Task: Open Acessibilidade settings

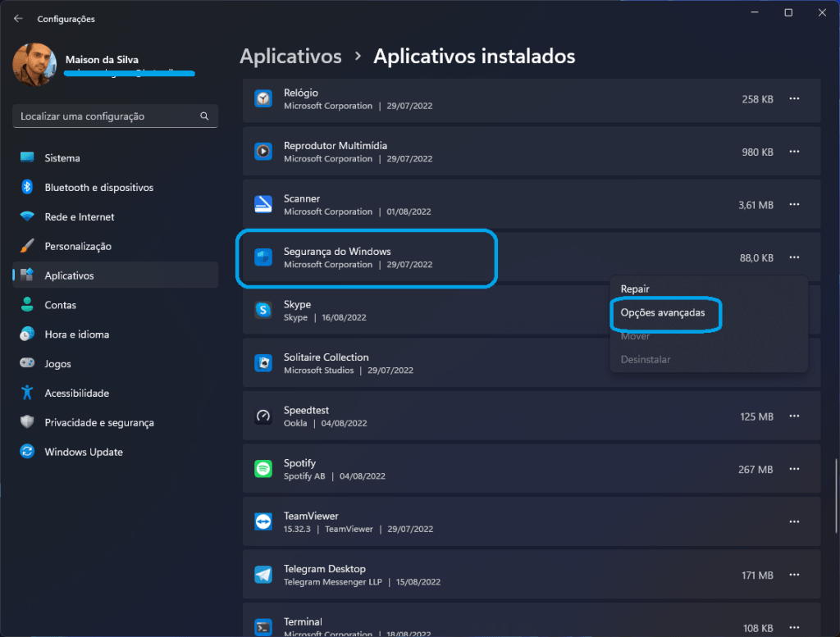Action: pos(115,394)
